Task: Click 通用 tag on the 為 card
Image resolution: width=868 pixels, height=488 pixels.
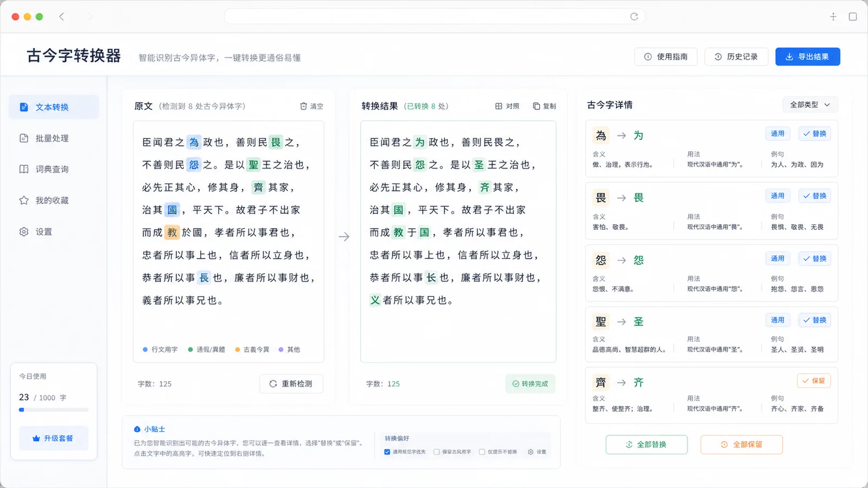Action: click(777, 133)
